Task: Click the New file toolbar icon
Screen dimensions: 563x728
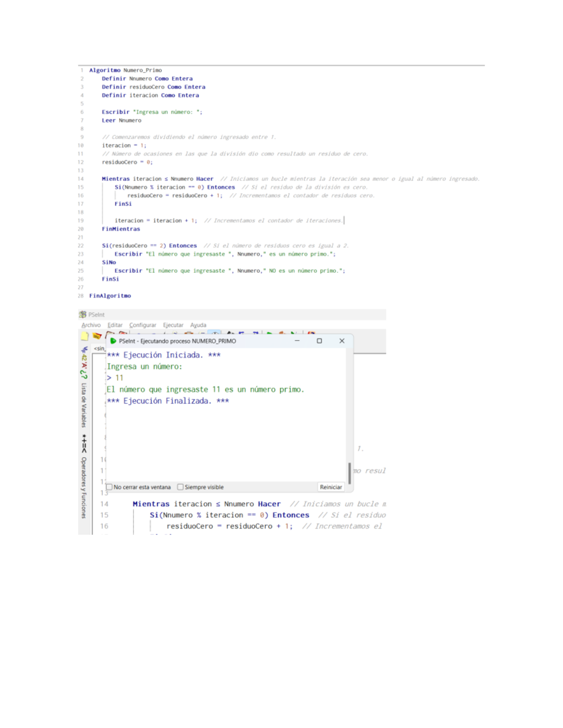Action: (84, 336)
